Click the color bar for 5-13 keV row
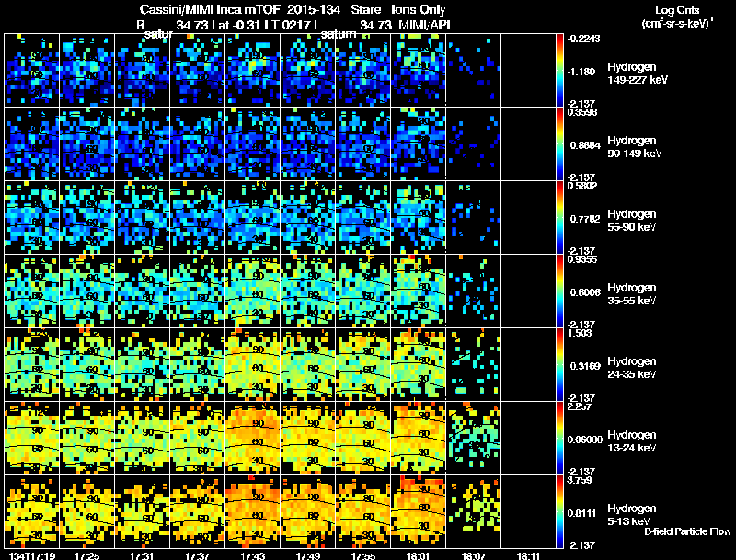Viewport: 736px width, 560px height. coord(559,511)
